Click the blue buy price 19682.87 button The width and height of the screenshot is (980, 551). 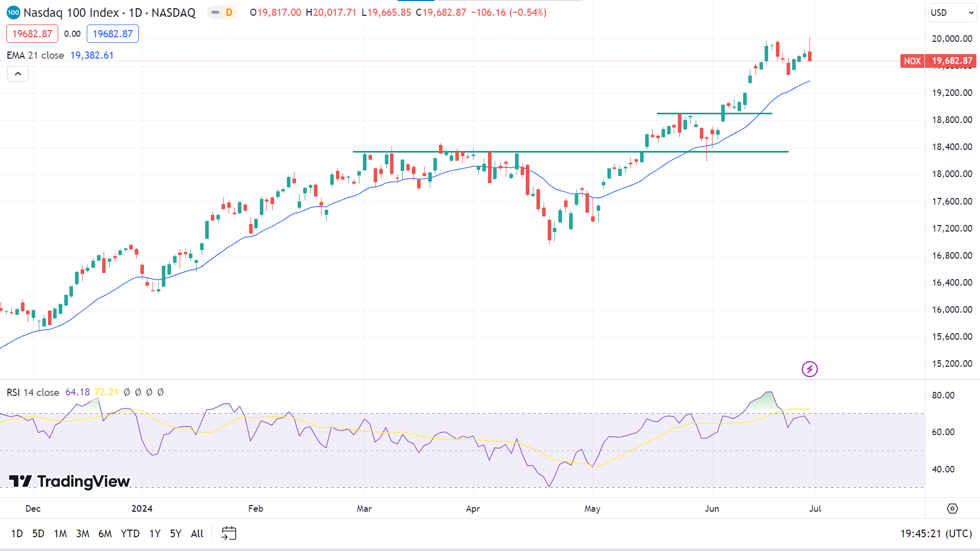[x=113, y=34]
